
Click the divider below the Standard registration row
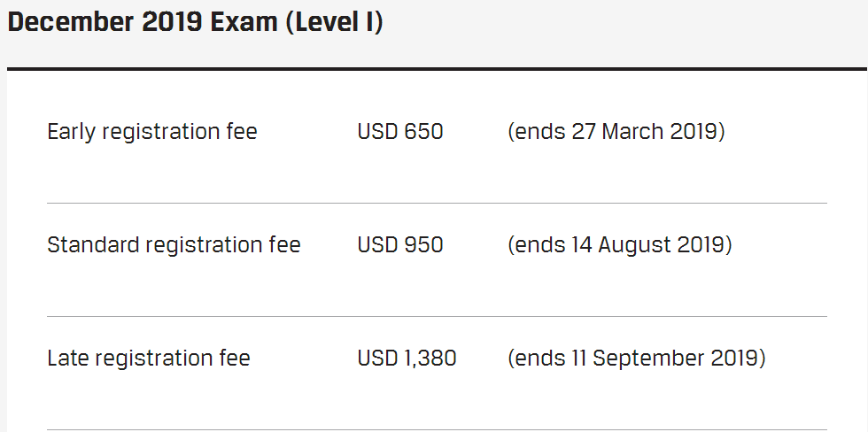coord(437,316)
